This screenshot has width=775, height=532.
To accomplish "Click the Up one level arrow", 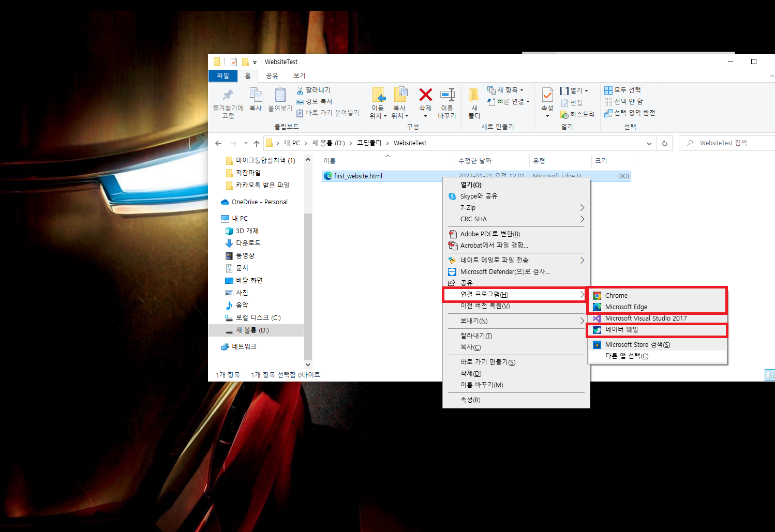I will [x=257, y=143].
